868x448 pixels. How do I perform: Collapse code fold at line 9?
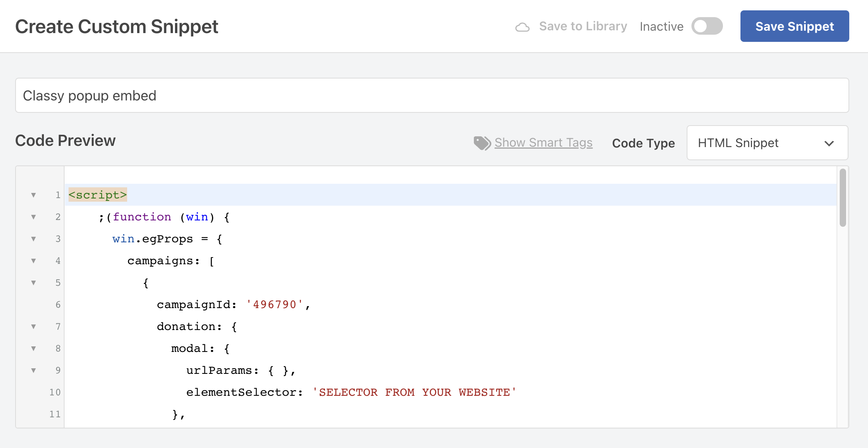[x=33, y=370]
